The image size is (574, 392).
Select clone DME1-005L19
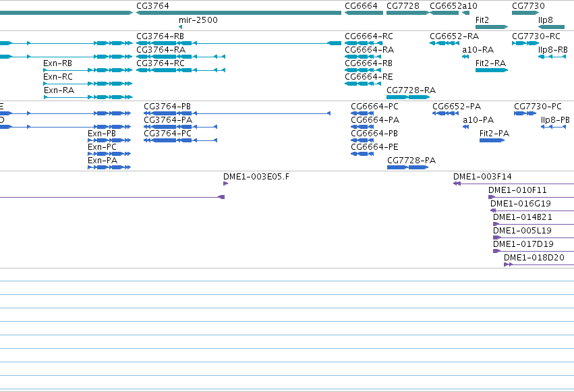534,237
